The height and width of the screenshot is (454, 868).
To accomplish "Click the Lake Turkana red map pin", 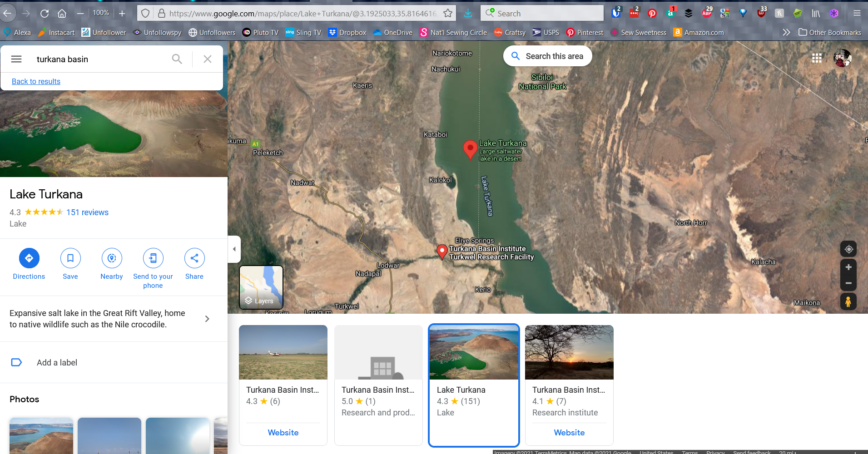I will (470, 149).
